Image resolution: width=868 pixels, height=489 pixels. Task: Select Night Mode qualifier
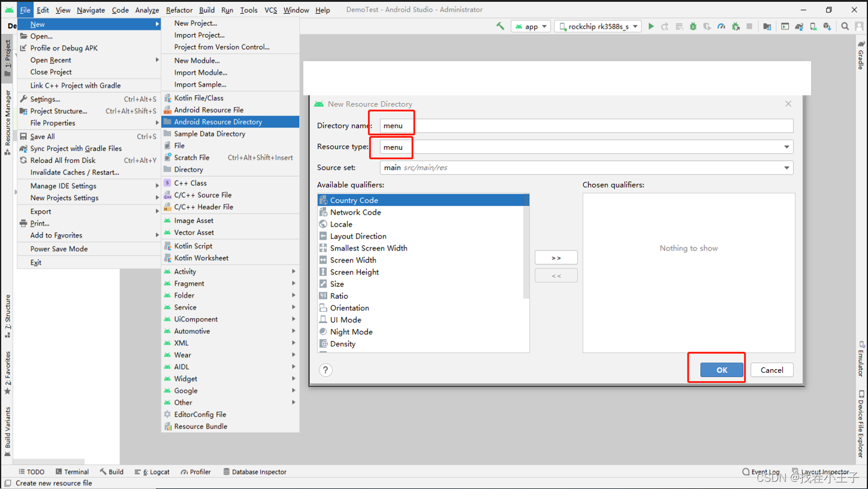tap(421, 332)
